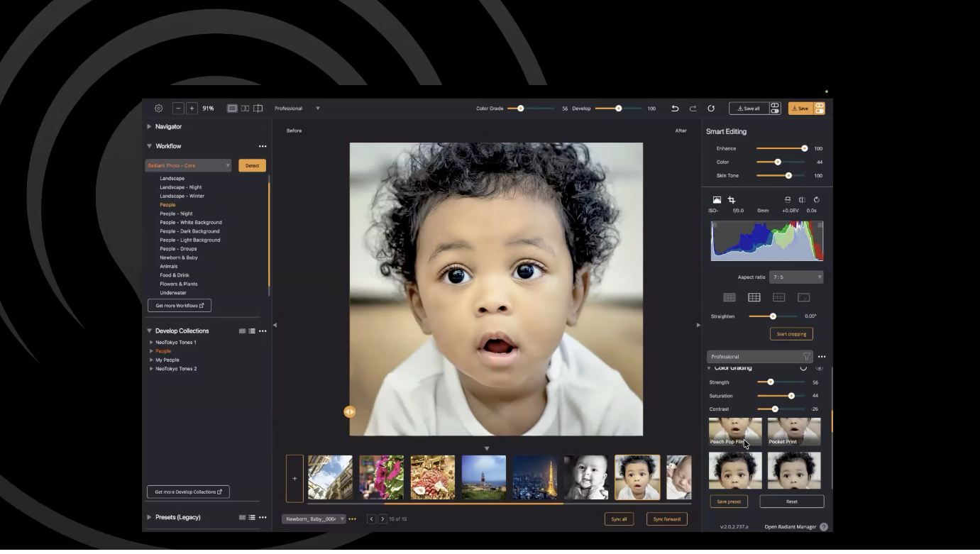Rotate image using the rotate icon
The height and width of the screenshot is (554, 980).
(817, 200)
